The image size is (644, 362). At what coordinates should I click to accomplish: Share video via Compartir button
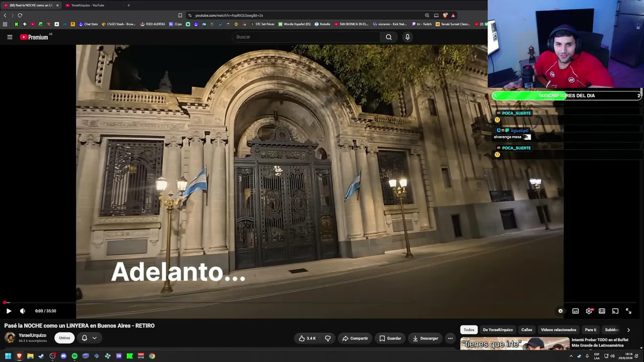click(x=355, y=338)
